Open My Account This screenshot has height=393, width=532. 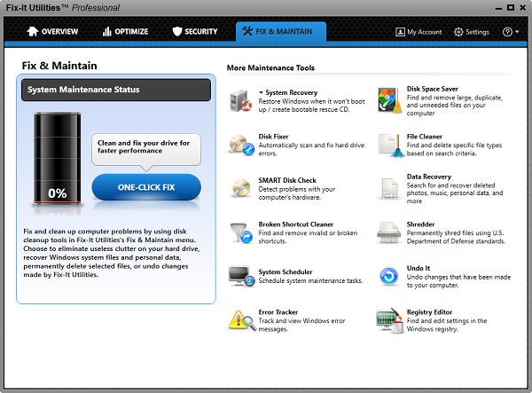[x=419, y=32]
